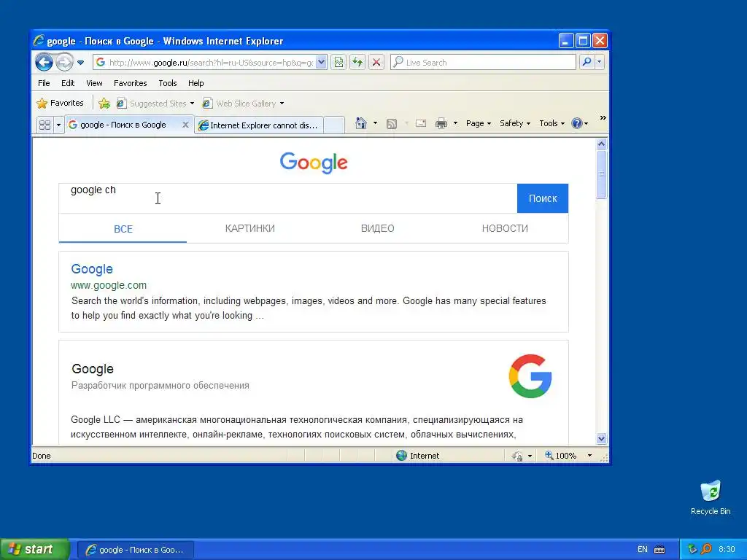Click the Live Search magnifier button
Screen dimensions: 747x560
[587, 62]
